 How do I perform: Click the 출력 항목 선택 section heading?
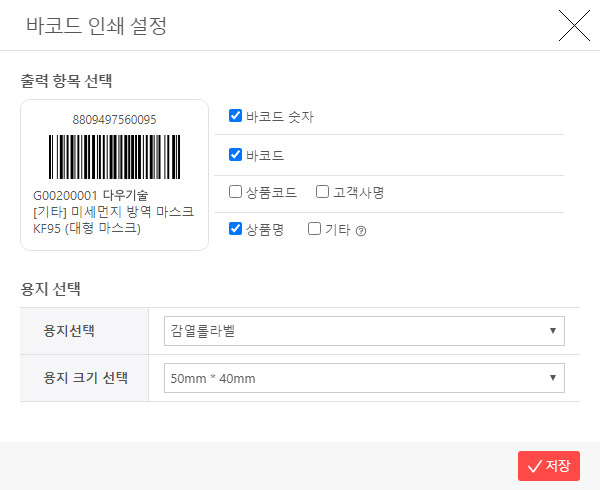pos(72,79)
